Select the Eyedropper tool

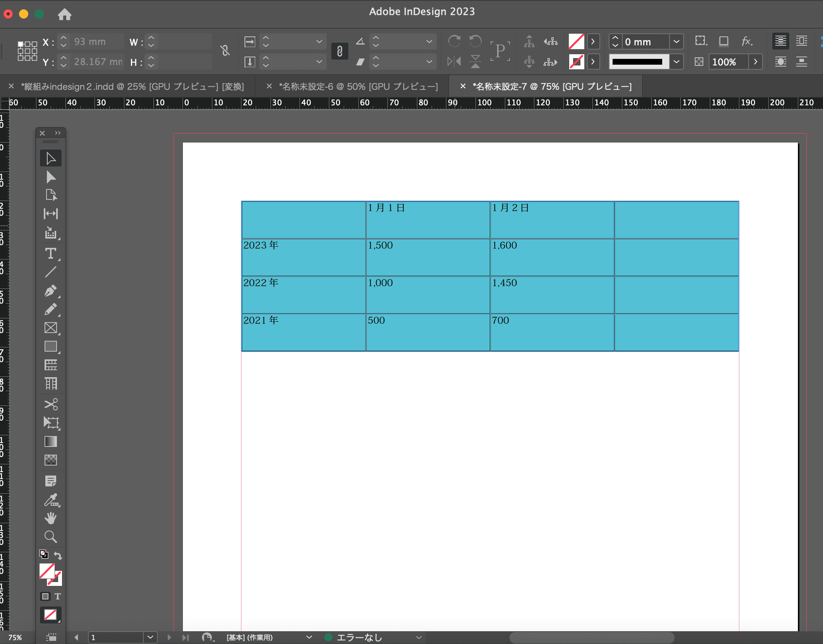pyautogui.click(x=51, y=500)
